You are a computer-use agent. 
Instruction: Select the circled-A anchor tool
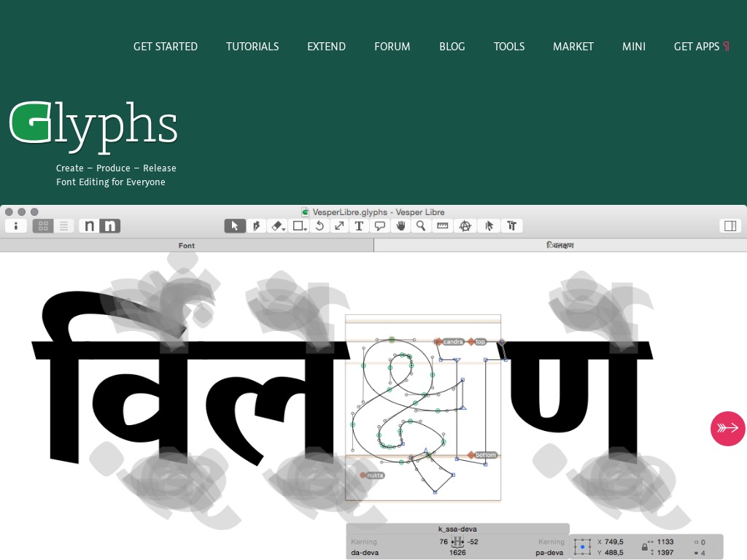465,226
